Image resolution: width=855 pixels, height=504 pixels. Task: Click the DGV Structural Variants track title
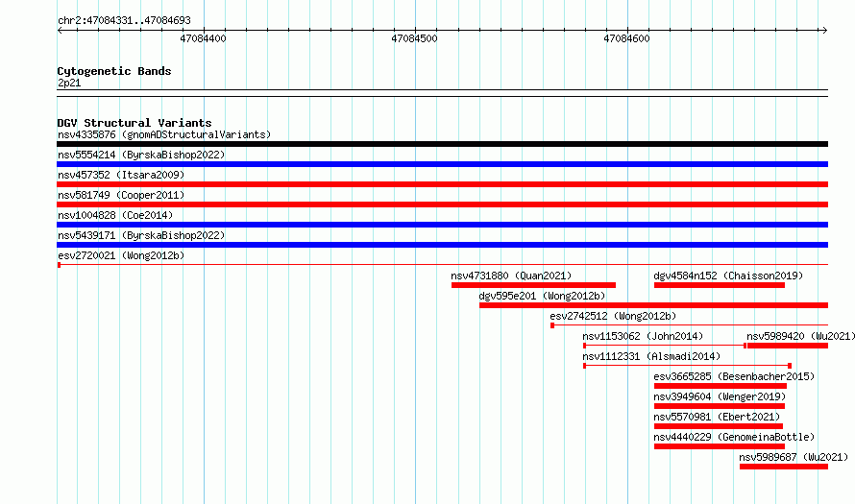[134, 123]
